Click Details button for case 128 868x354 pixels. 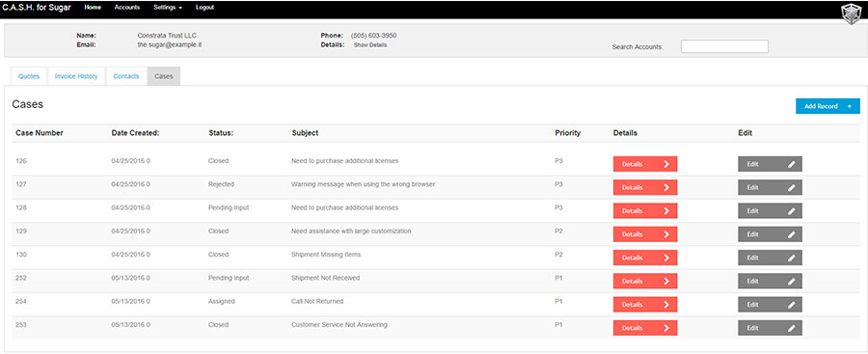645,211
